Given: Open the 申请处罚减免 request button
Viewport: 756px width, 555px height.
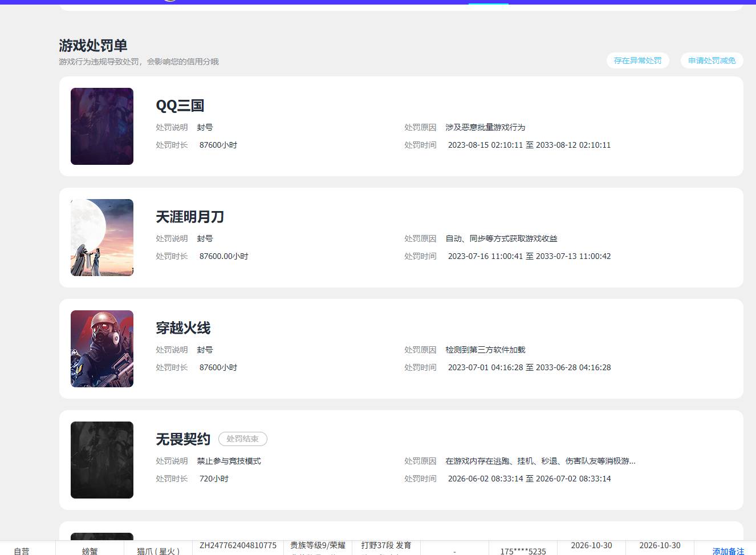Looking at the screenshot, I should pos(712,60).
